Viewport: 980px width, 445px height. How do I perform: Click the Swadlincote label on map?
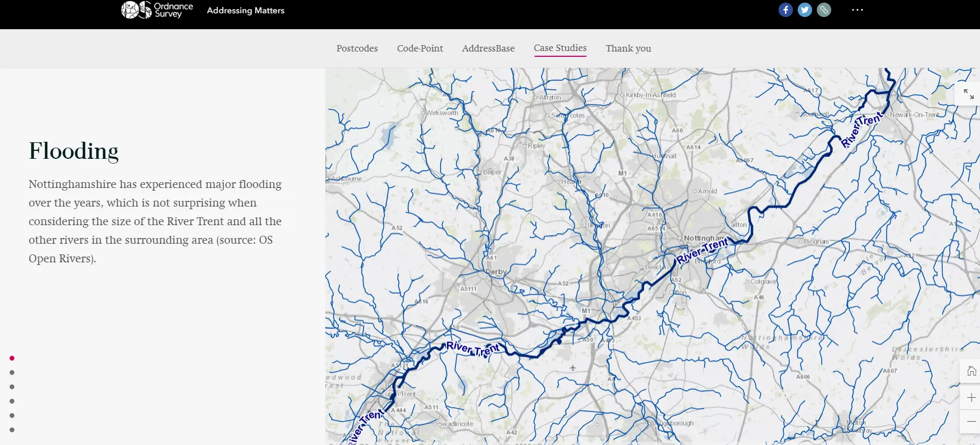(x=455, y=424)
